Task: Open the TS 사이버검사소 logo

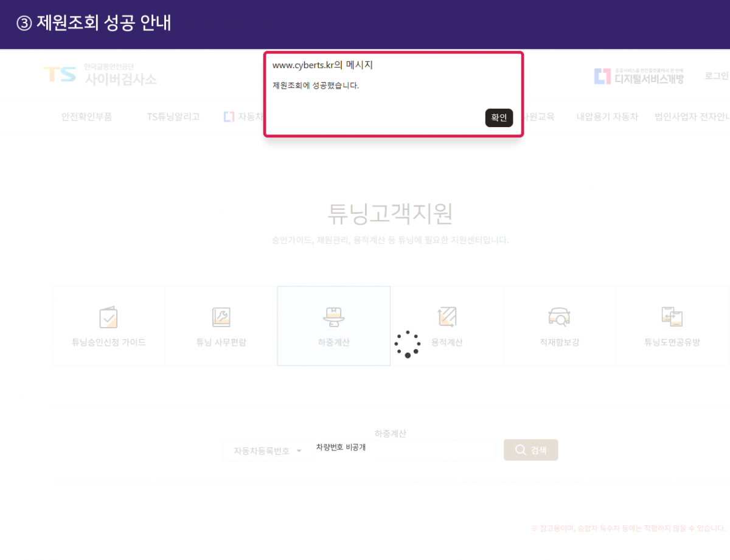Action: coord(100,75)
